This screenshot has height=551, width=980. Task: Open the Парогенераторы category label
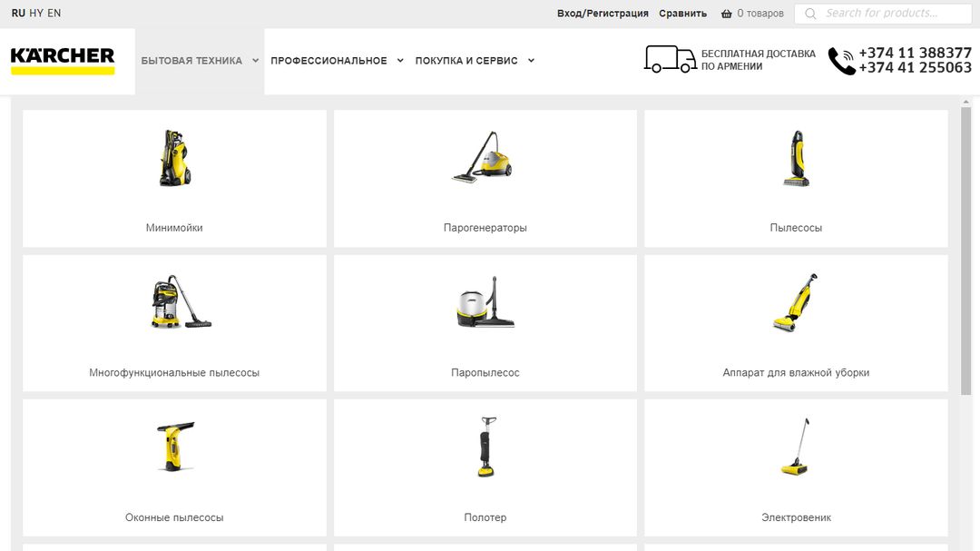click(x=485, y=228)
